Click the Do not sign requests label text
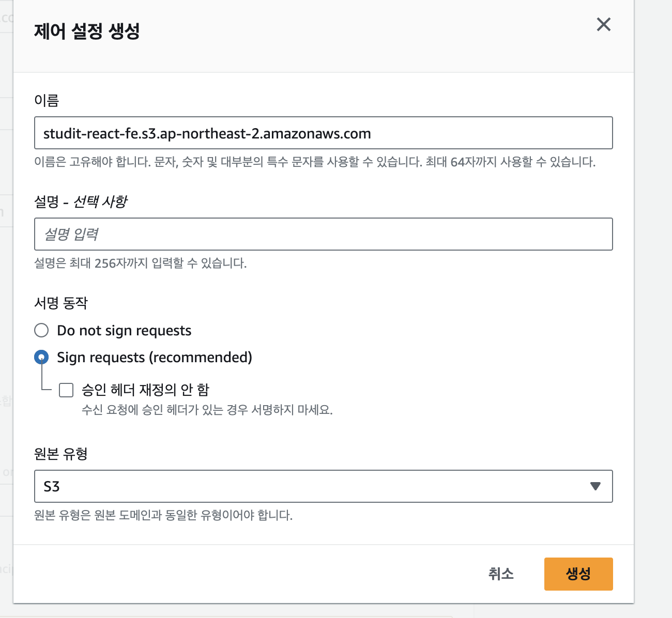The height and width of the screenshot is (618, 672). 124,331
